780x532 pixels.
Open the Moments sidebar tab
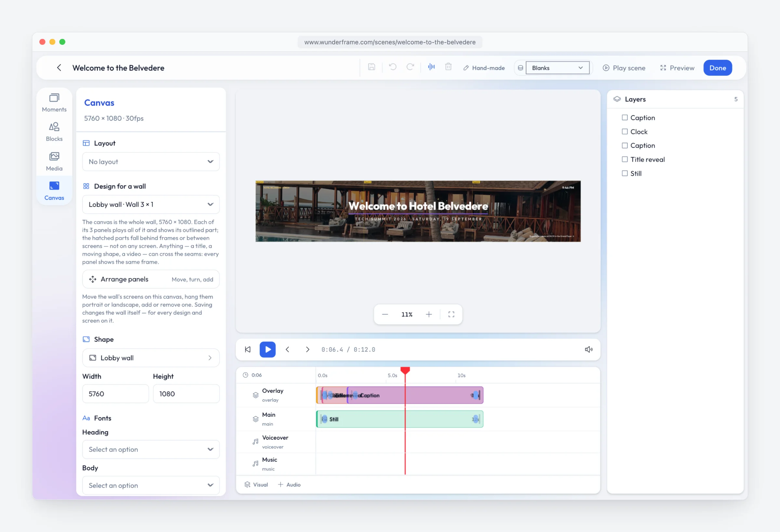pos(54,103)
